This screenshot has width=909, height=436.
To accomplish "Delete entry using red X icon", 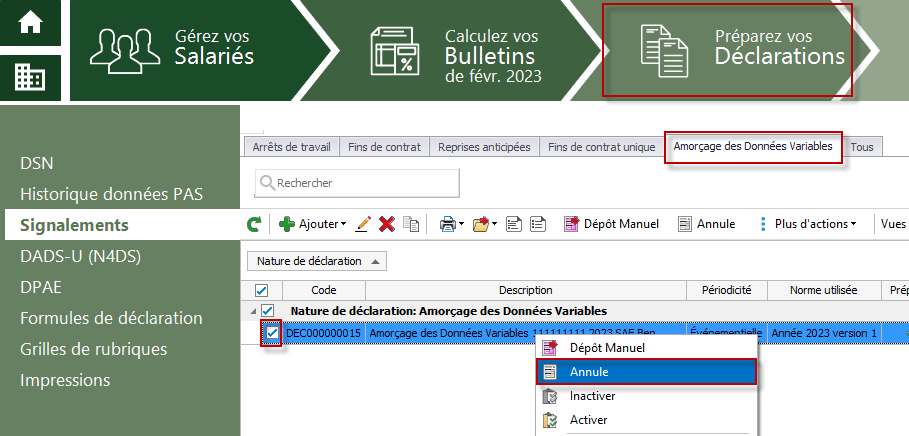I will point(387,224).
